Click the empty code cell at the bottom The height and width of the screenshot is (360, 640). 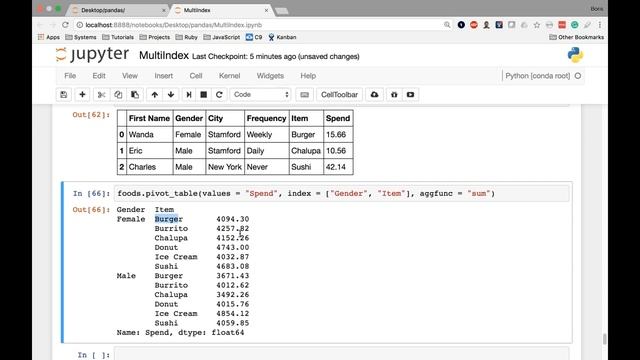point(342,354)
